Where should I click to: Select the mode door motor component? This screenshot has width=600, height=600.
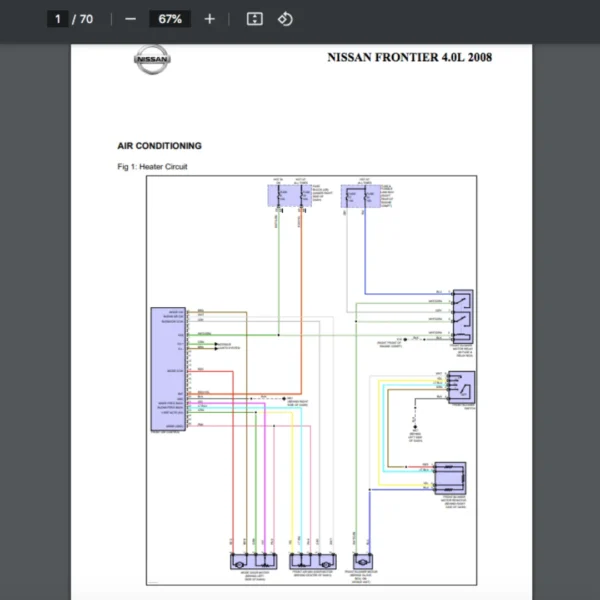254,561
